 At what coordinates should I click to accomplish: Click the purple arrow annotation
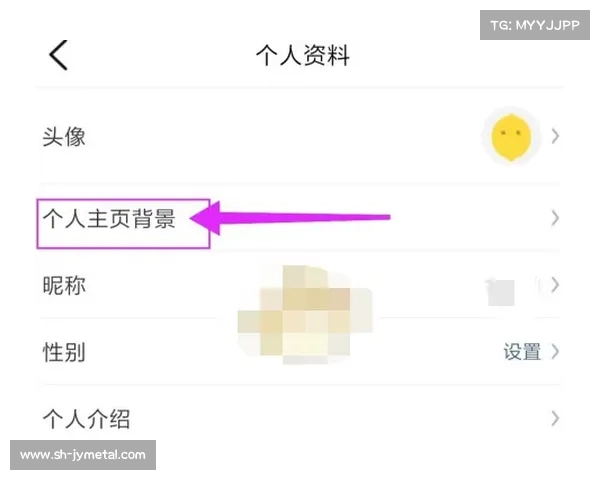pyautogui.click(x=290, y=218)
